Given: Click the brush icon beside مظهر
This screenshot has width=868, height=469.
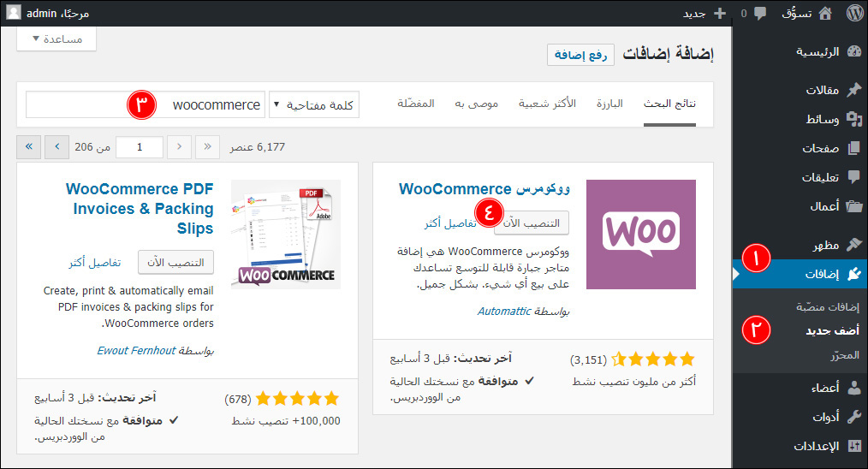Looking at the screenshot, I should (854, 244).
